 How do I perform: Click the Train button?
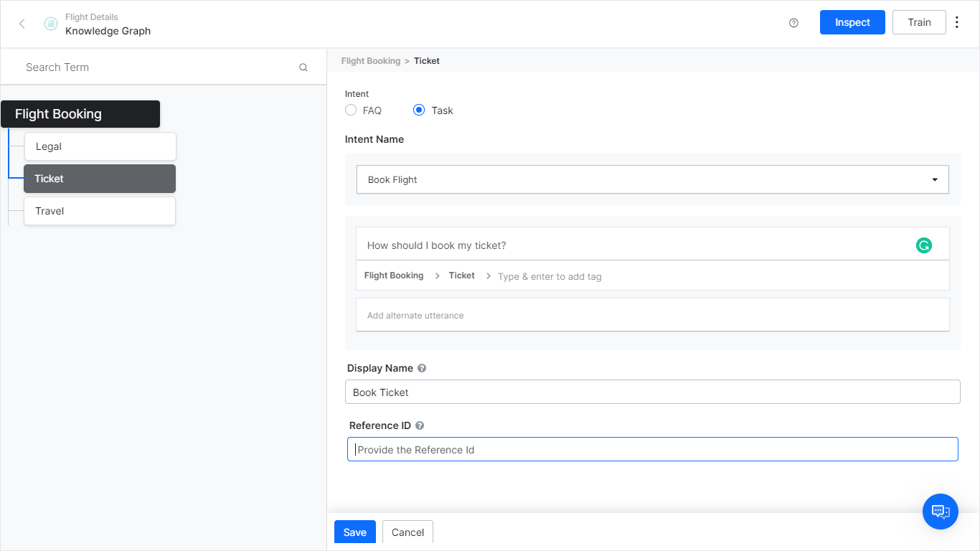click(919, 22)
